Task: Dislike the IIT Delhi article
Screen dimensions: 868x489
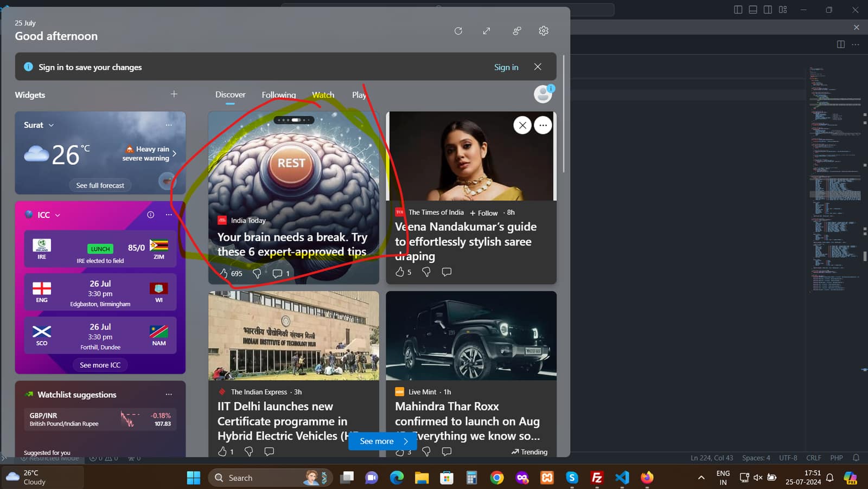Action: pyautogui.click(x=249, y=451)
